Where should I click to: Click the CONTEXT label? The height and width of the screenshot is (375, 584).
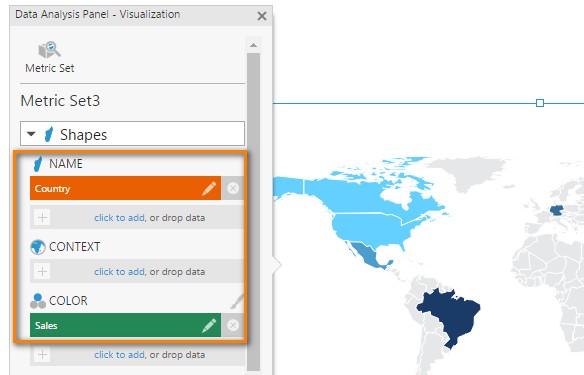click(x=74, y=247)
